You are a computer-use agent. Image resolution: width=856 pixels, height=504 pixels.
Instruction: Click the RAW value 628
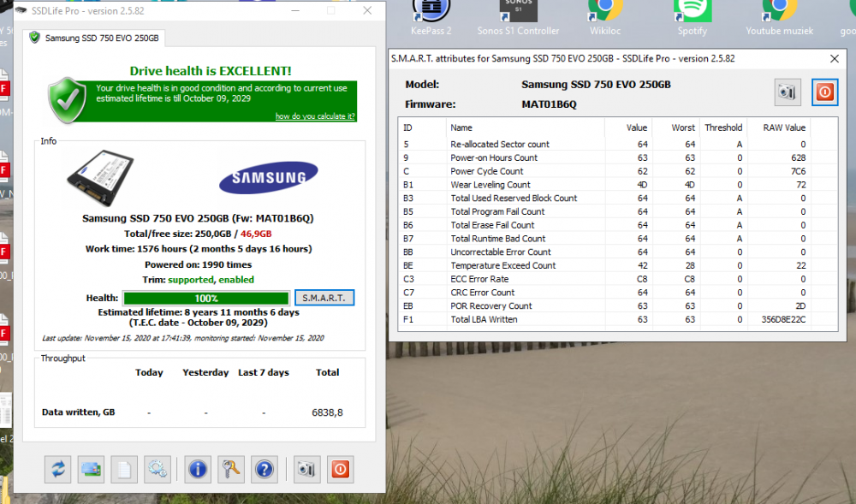coord(798,157)
